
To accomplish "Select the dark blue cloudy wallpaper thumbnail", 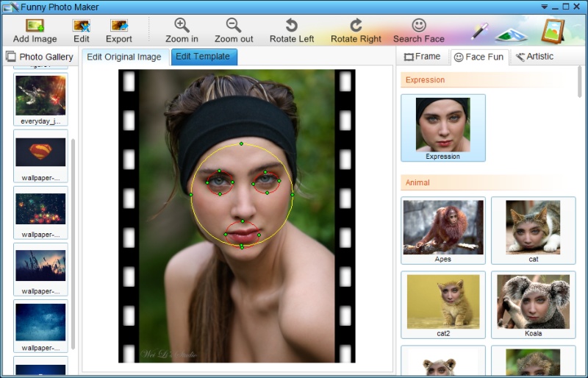I will [x=40, y=326].
